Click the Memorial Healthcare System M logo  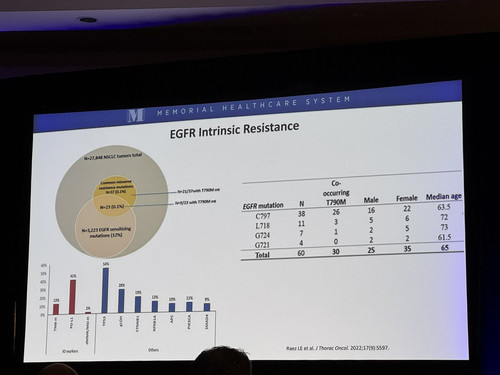(136, 115)
